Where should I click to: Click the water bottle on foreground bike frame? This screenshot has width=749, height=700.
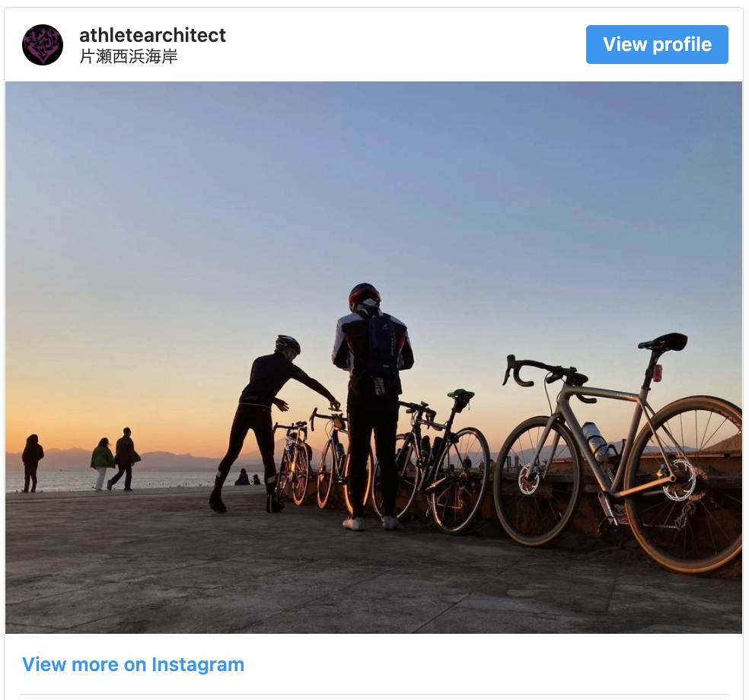coord(594,441)
